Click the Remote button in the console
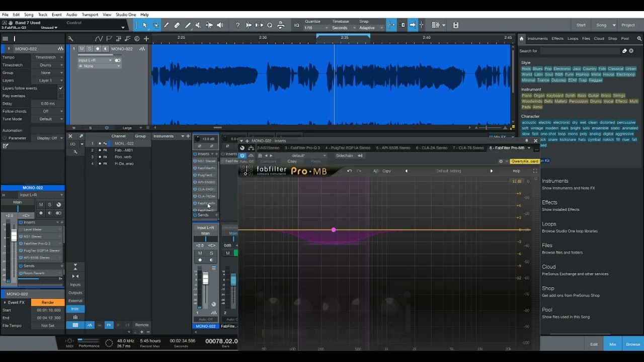 pos(142,325)
